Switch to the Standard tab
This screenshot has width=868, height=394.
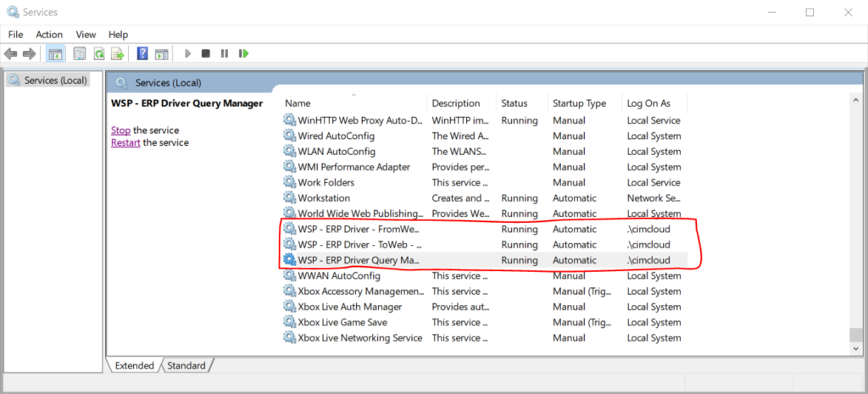(x=186, y=365)
